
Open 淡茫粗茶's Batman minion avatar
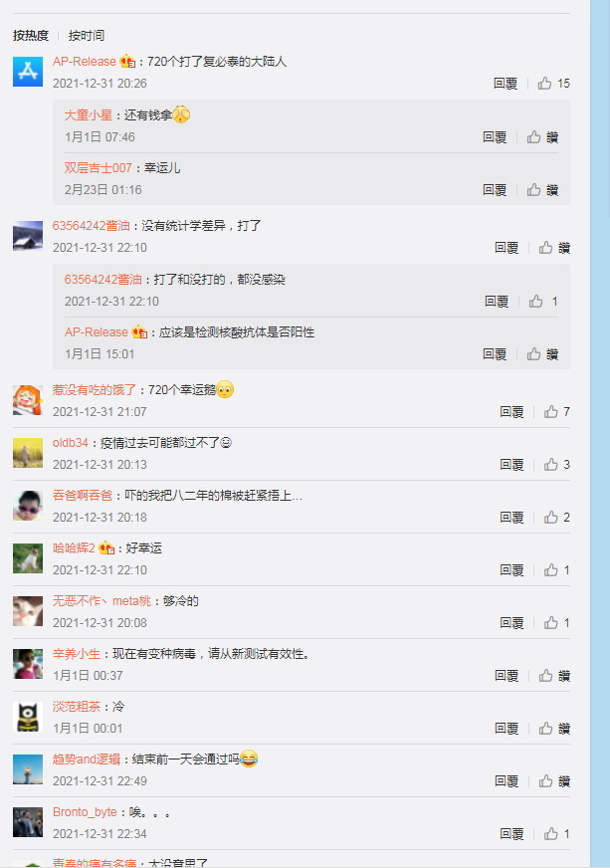(28, 717)
